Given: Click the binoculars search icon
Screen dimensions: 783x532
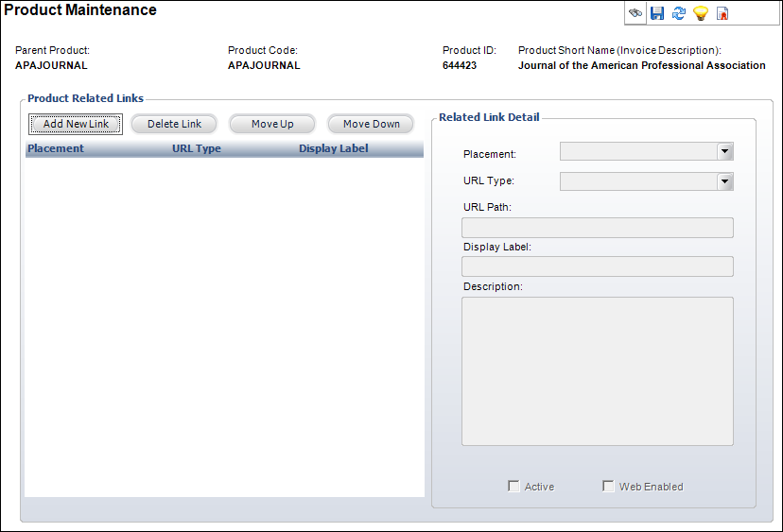Looking at the screenshot, I should click(635, 13).
